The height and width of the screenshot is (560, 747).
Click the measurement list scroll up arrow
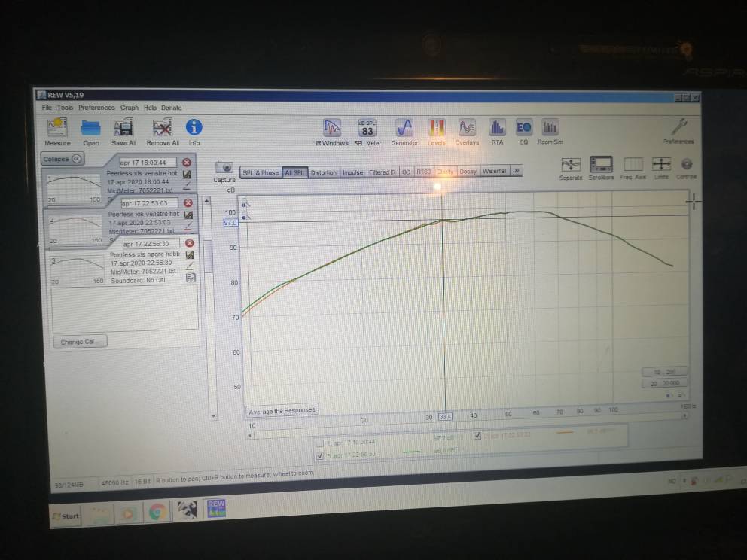[206, 201]
